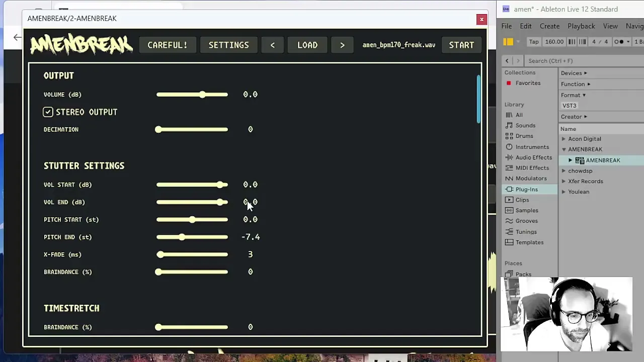
Task: Collapse the AMENBREAK vendor folder
Action: 563,150
